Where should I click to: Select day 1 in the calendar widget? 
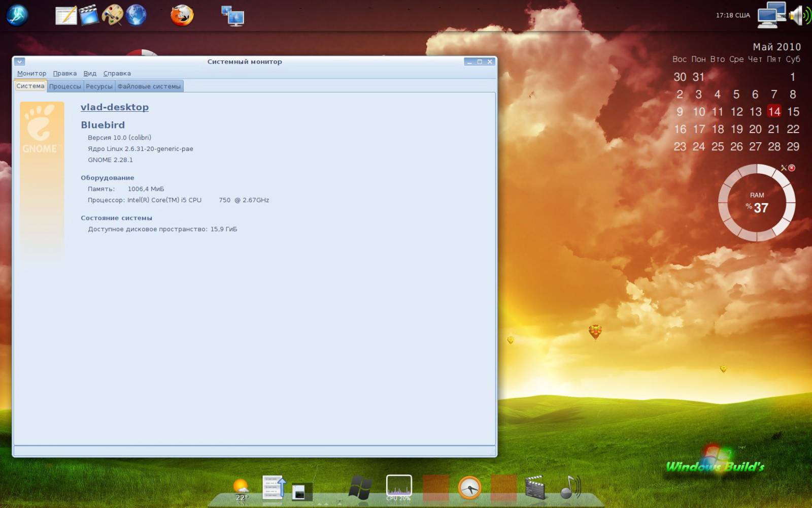click(x=793, y=77)
